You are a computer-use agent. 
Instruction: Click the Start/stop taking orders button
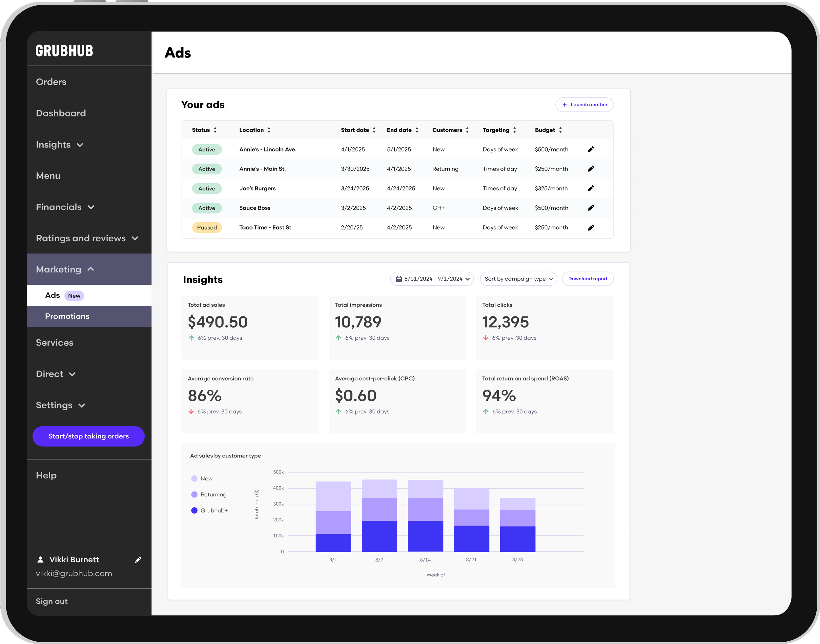tap(88, 436)
